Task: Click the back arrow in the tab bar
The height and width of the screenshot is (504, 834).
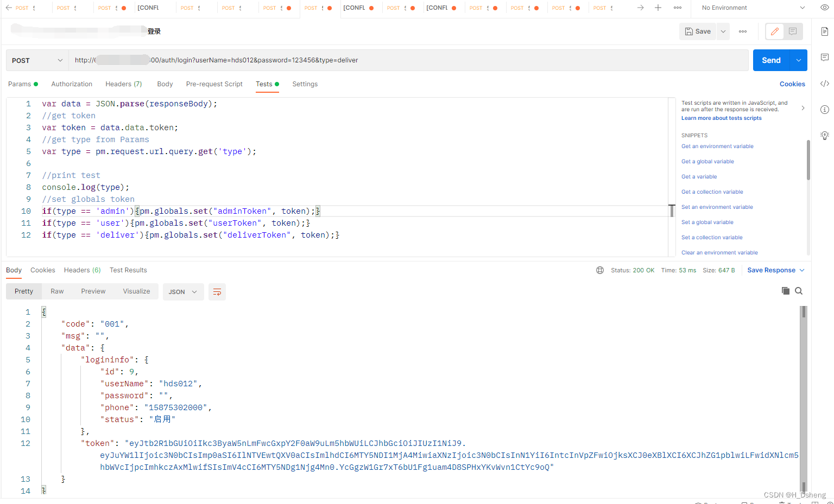Action: 9,8
